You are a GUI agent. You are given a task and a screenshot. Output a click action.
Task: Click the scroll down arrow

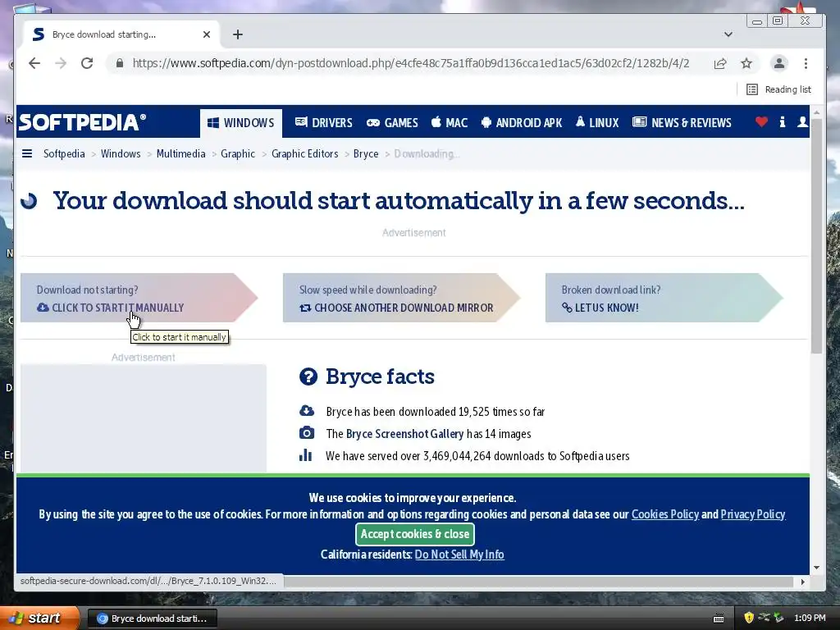(x=816, y=568)
